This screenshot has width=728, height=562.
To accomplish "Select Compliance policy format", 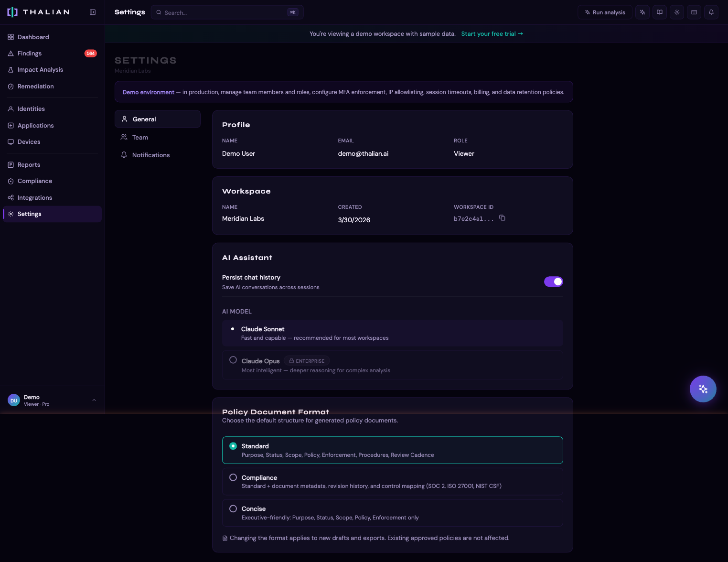I will pos(393,481).
